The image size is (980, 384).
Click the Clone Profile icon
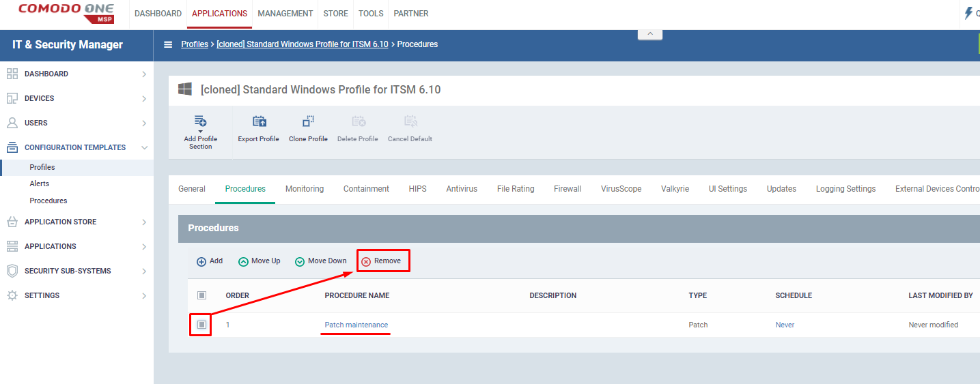(x=308, y=121)
